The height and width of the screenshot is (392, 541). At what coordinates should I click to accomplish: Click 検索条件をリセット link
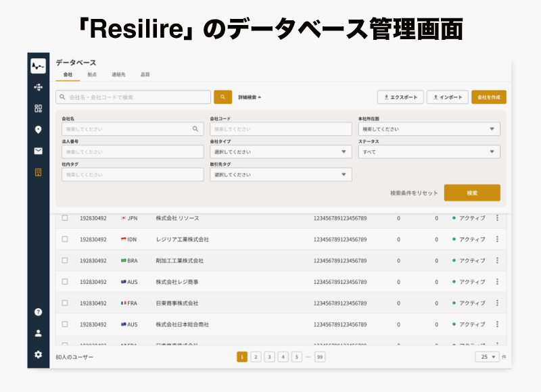(414, 193)
